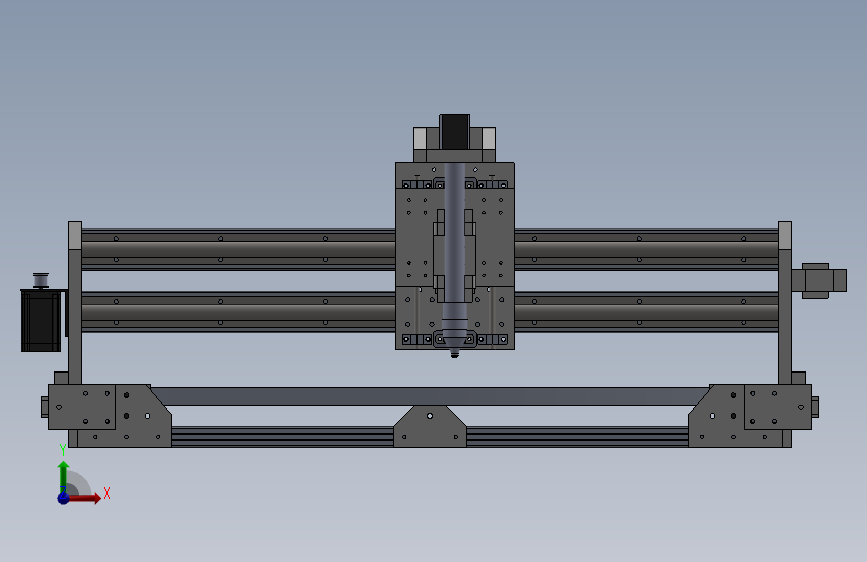
Task: Select the spindle collet tip below the carriage
Action: pyautogui.click(x=455, y=353)
